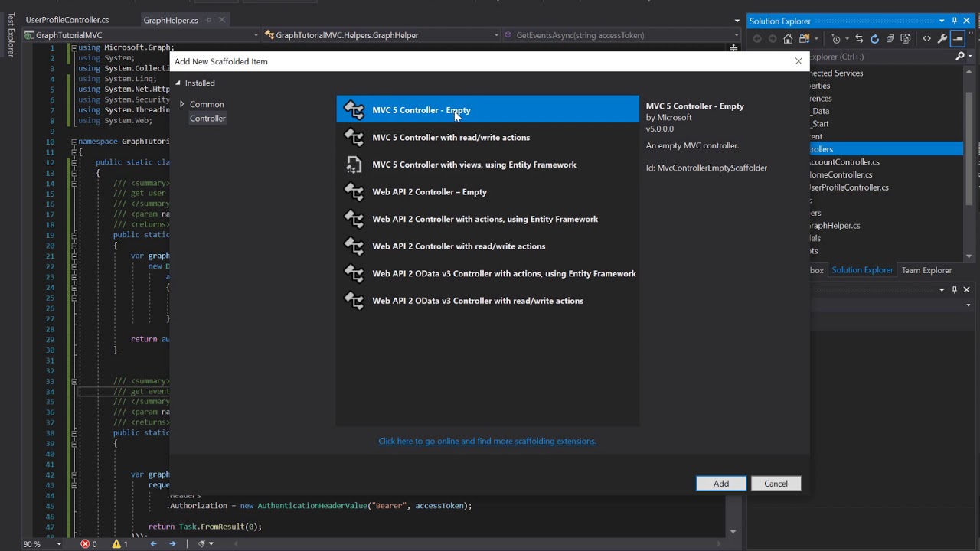Pin the GraphHelper.cs tab

[x=209, y=20]
